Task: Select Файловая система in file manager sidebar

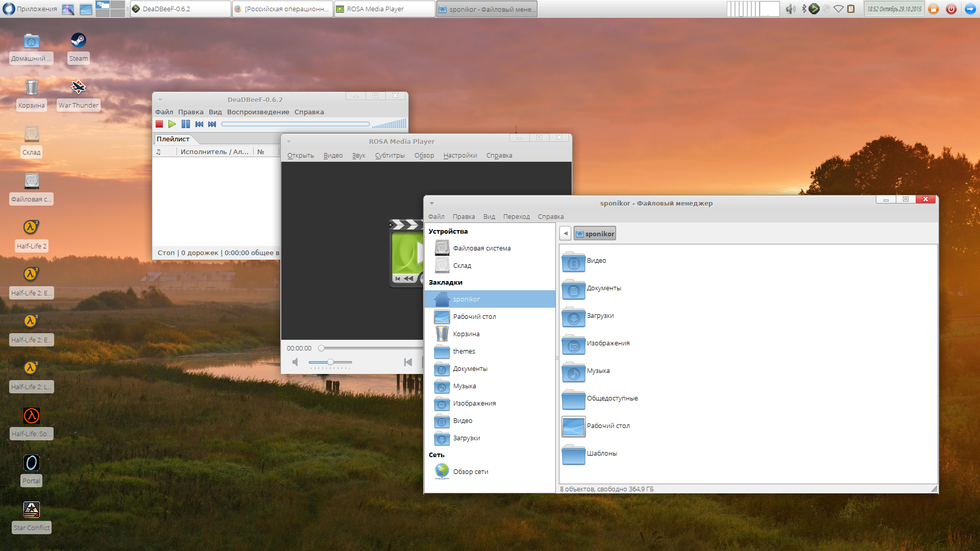Action: 481,248
